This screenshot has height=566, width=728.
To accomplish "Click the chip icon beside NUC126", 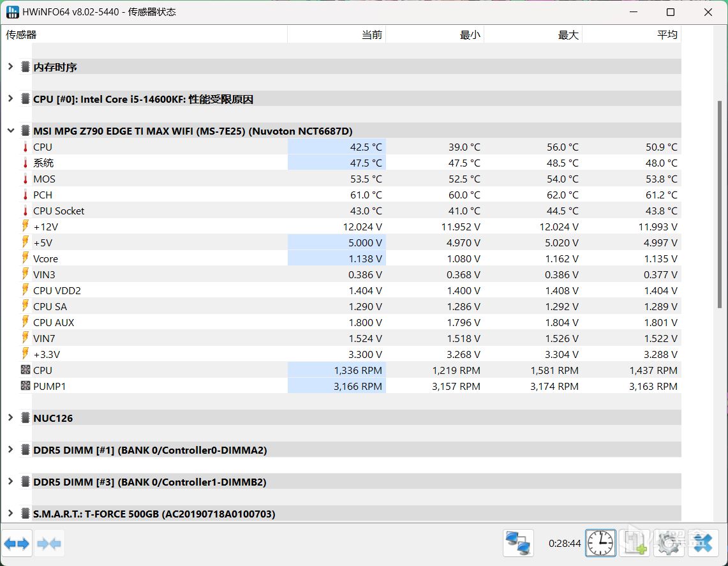I will click(26, 418).
